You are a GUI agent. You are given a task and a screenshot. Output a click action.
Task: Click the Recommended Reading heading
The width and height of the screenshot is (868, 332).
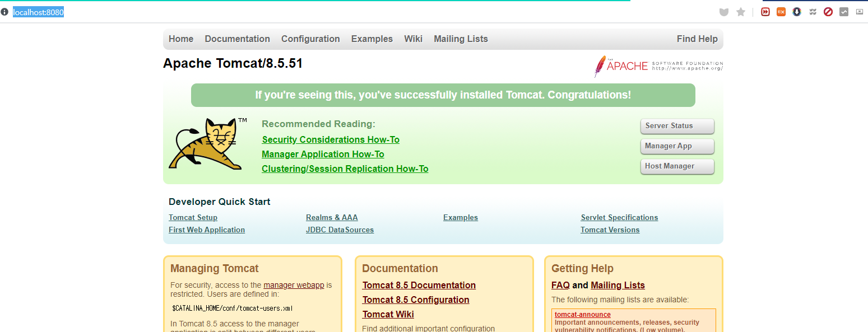[318, 124]
